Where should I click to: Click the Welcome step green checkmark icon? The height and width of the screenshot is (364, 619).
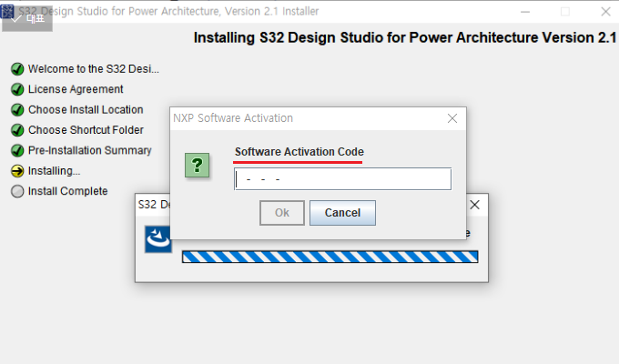[x=17, y=69]
